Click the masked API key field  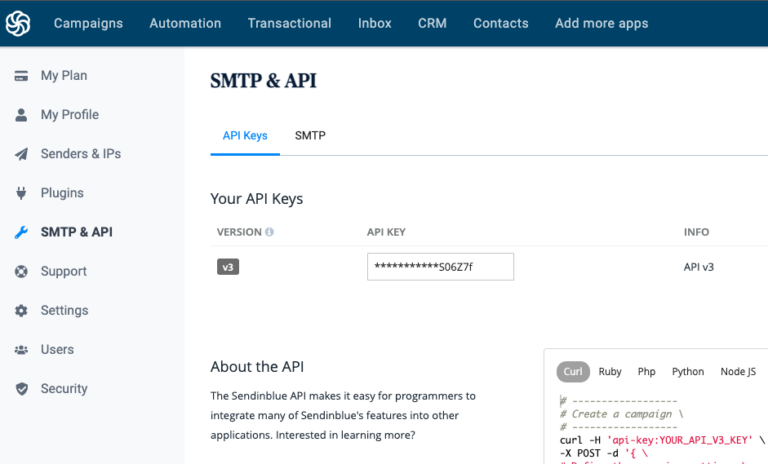[440, 267]
